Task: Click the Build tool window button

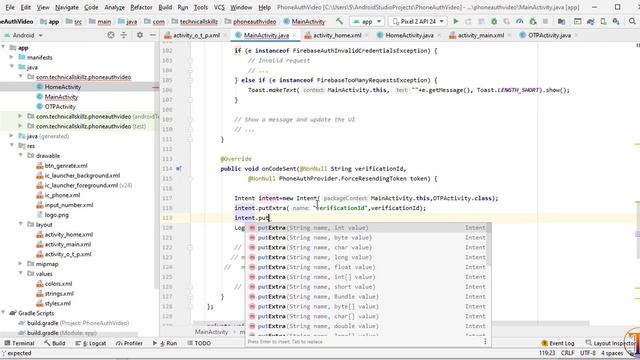Action: click(x=55, y=343)
